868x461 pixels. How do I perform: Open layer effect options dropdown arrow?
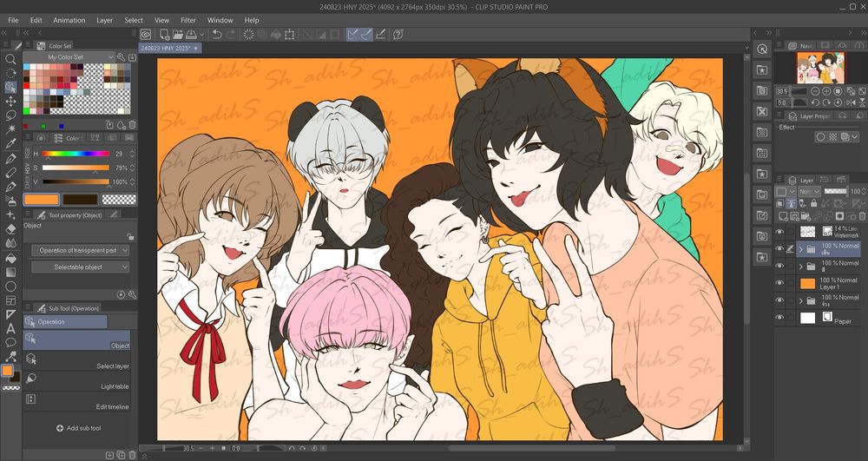[855, 136]
